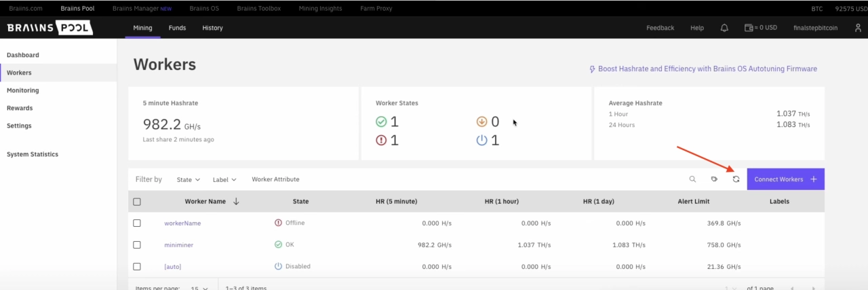Open the Worker Attribute filter
Image resolution: width=868 pixels, height=290 pixels.
(x=275, y=179)
